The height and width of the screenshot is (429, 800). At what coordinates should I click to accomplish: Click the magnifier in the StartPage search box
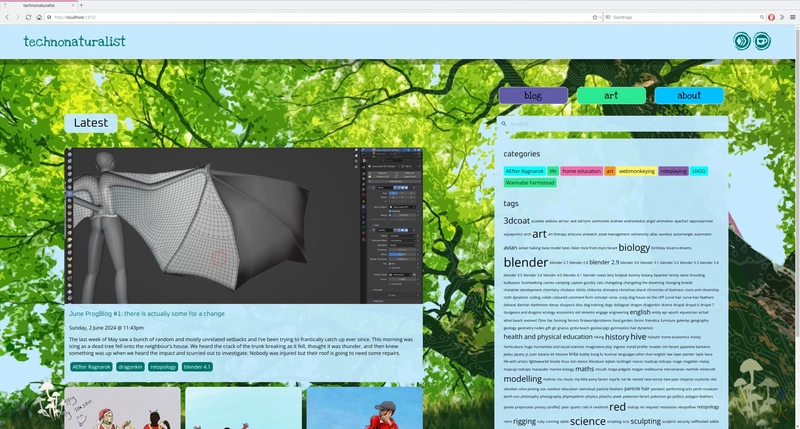click(x=762, y=17)
